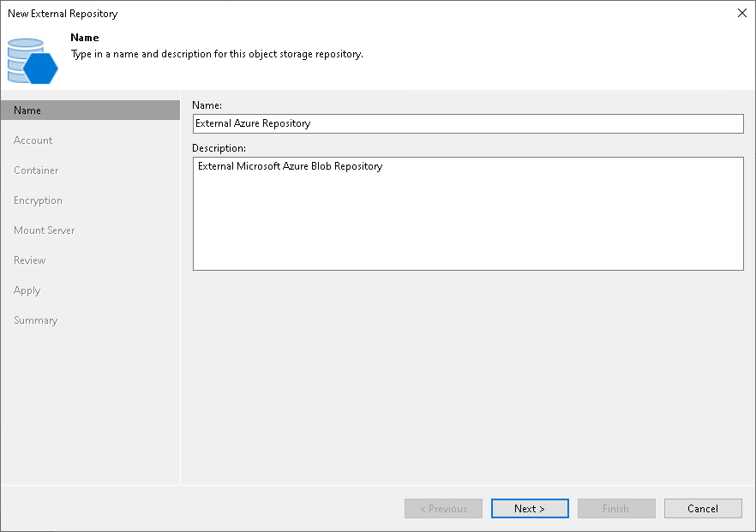Viewport: 756px width, 532px height.
Task: Select the Name step in sidebar
Action: tap(90, 111)
